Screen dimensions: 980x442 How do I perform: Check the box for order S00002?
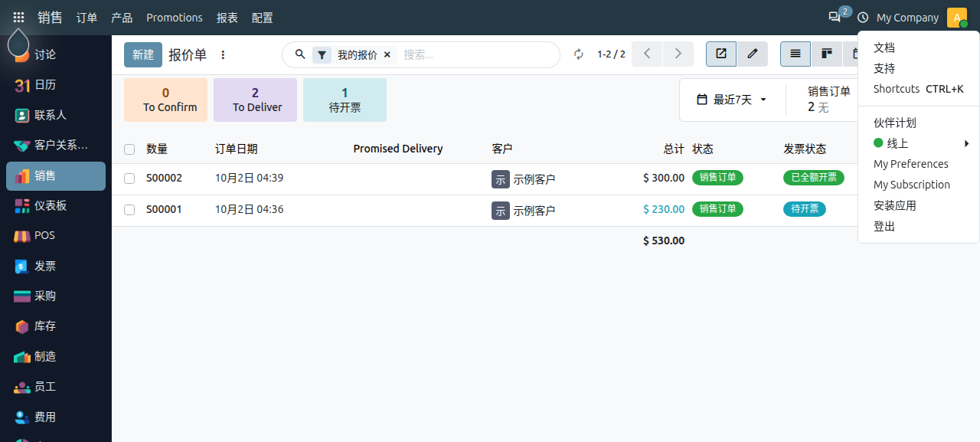129,178
